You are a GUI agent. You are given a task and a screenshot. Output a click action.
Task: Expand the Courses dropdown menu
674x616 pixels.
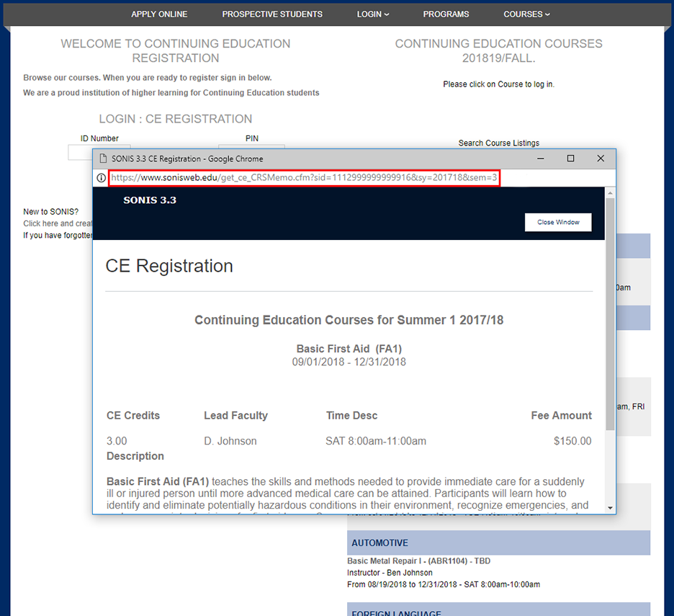click(x=526, y=14)
